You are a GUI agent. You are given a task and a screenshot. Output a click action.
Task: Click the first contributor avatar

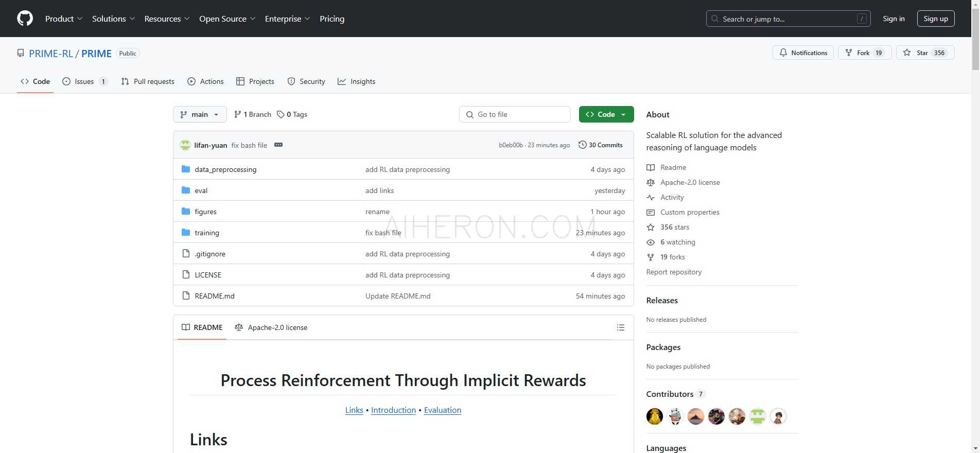pyautogui.click(x=655, y=416)
